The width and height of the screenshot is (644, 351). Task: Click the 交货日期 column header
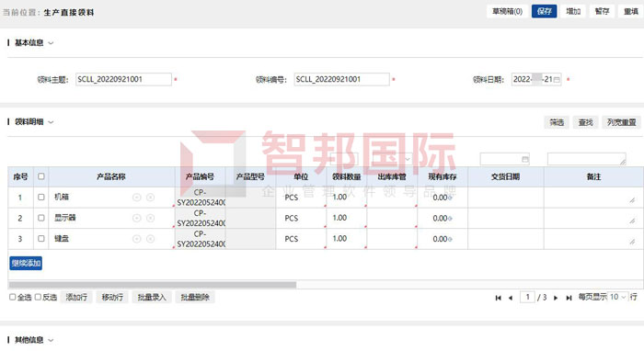coord(506,176)
